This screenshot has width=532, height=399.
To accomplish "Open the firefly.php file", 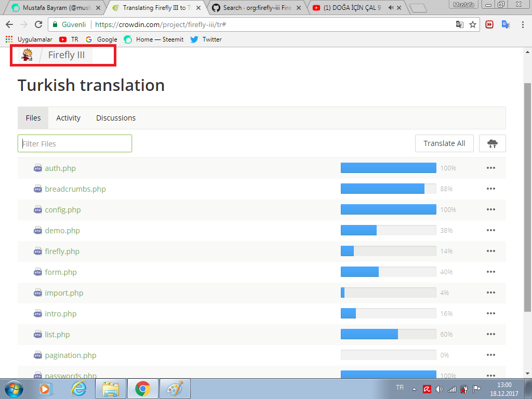I will pyautogui.click(x=62, y=251).
